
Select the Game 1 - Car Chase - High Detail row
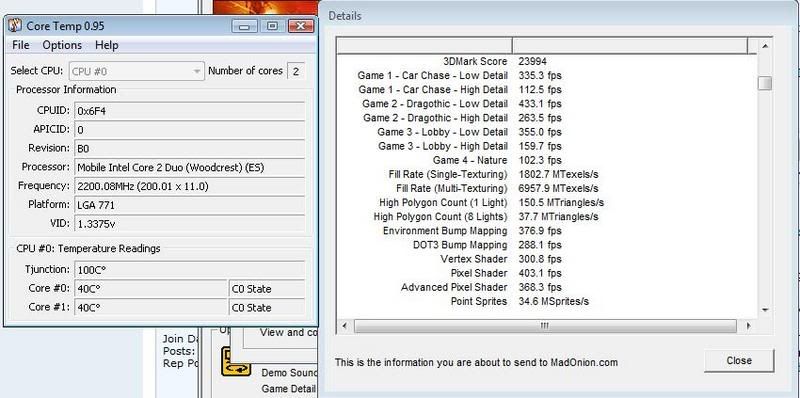tap(547, 90)
